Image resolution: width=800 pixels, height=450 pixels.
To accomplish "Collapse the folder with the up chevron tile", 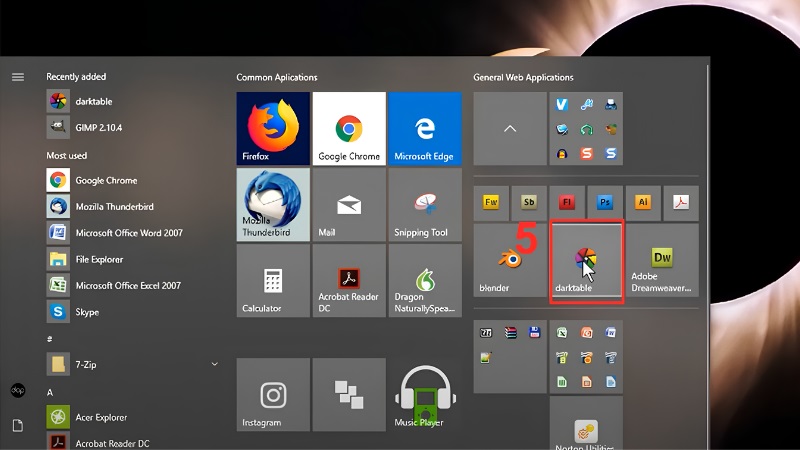I will pyautogui.click(x=510, y=129).
